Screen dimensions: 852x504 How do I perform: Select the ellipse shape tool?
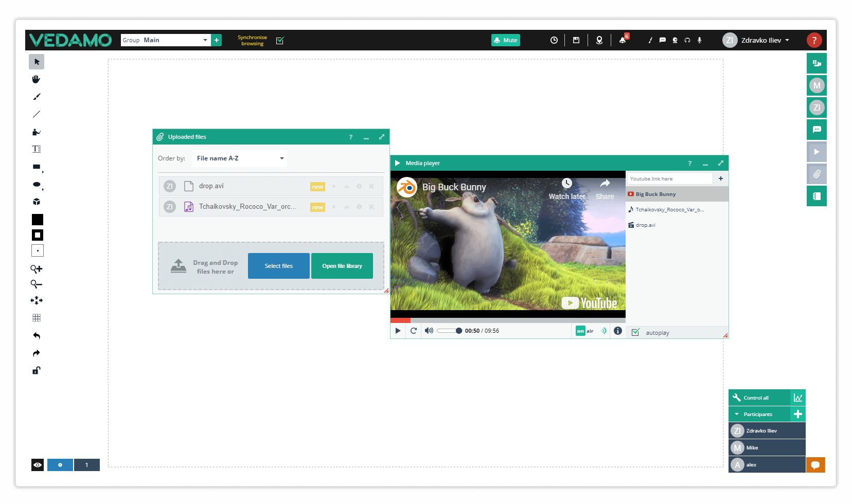[x=37, y=184]
